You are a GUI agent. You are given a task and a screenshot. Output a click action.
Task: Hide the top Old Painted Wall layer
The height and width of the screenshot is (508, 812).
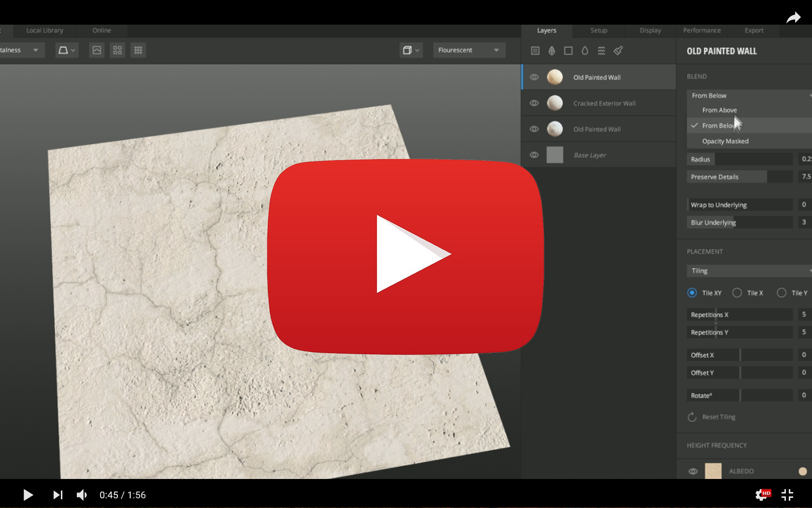point(534,77)
